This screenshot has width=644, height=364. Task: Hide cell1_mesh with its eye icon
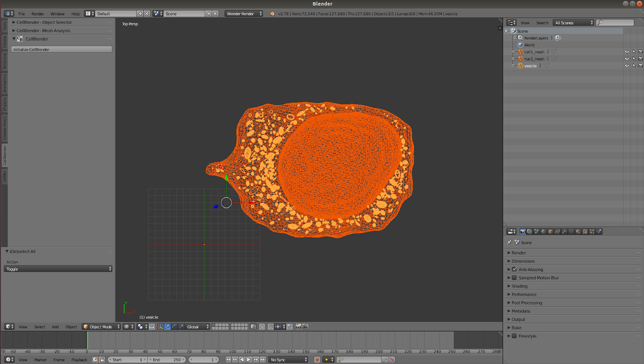coord(627,52)
